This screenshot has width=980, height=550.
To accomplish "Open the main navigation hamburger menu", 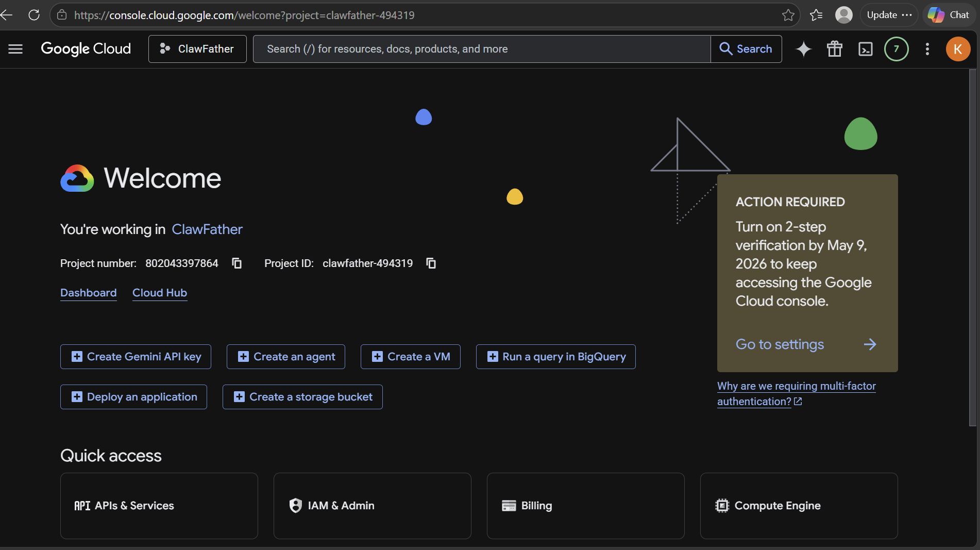I will (x=15, y=49).
